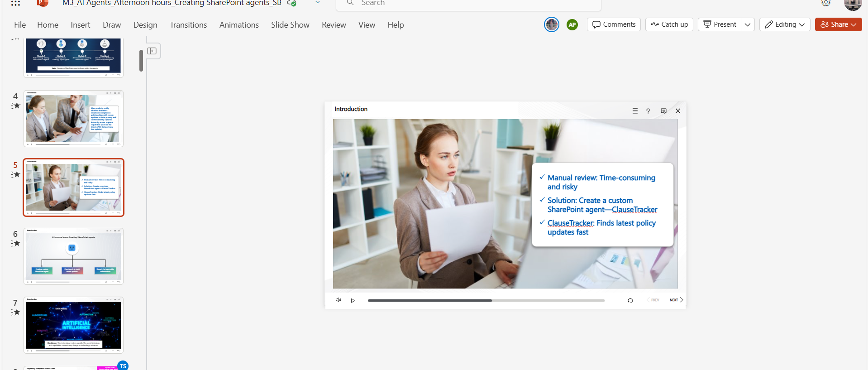The height and width of the screenshot is (370, 868).
Task: Switch to the Review tab
Action: pyautogui.click(x=334, y=25)
